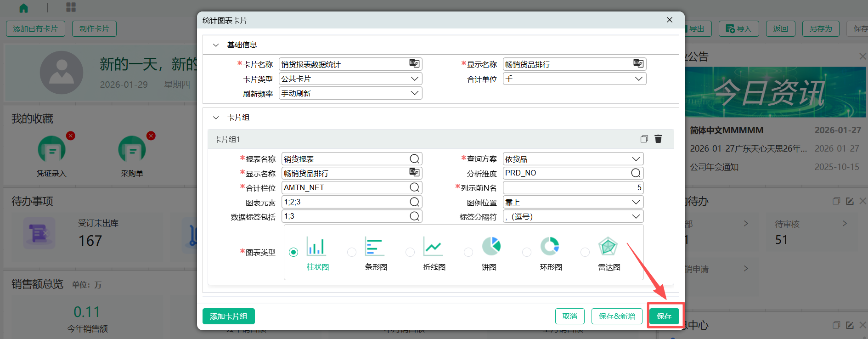Click the translate icon in top 显示名称 field
The width and height of the screenshot is (868, 339).
click(638, 64)
